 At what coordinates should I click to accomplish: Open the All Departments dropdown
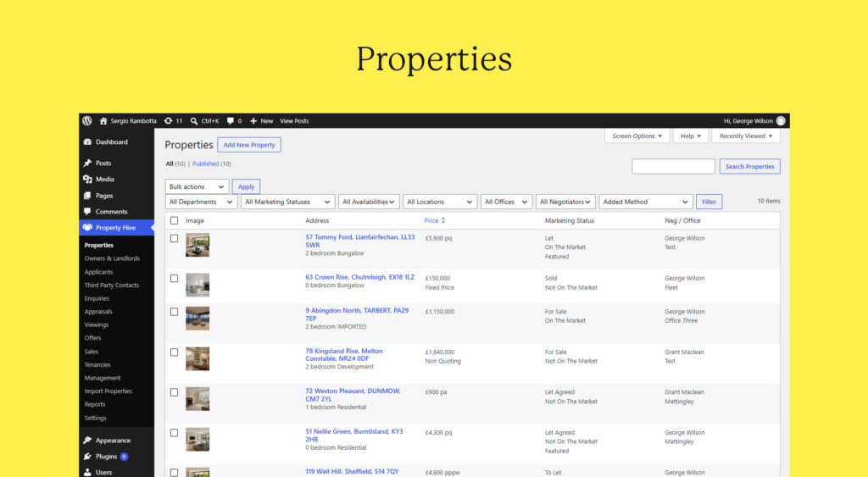201,202
